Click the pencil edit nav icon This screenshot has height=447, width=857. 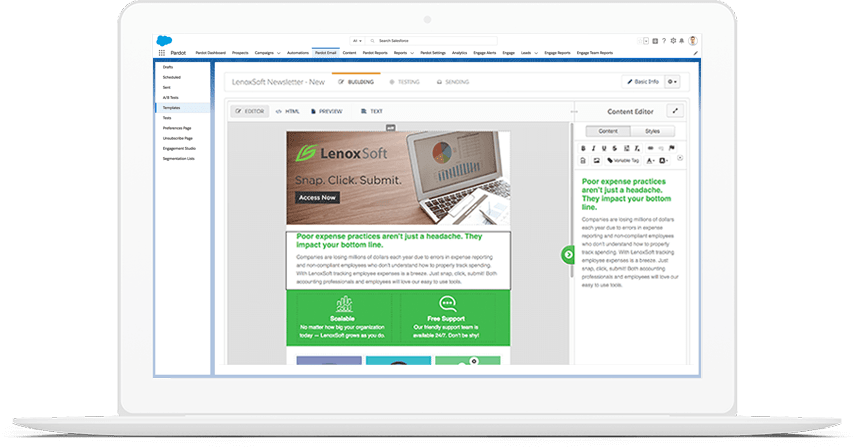point(696,53)
